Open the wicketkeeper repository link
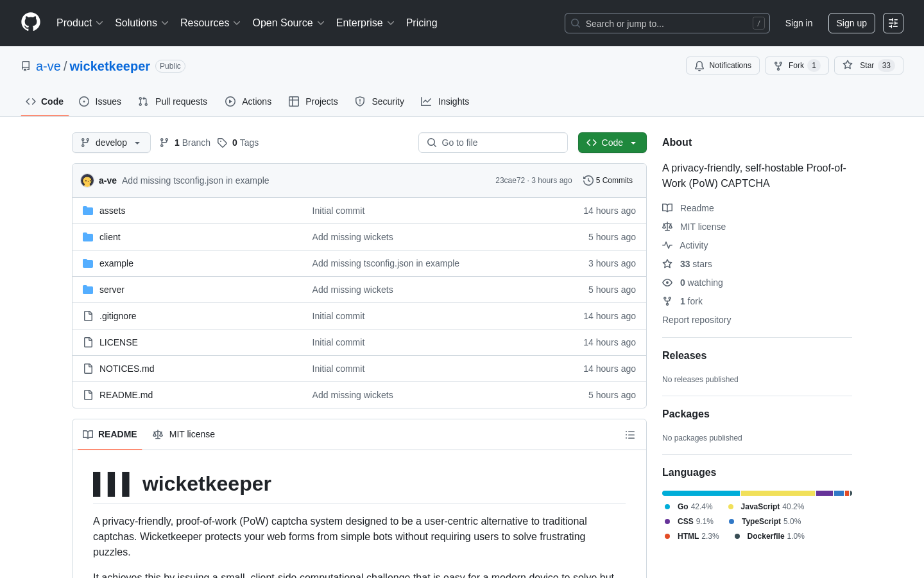924x578 pixels. coord(110,66)
